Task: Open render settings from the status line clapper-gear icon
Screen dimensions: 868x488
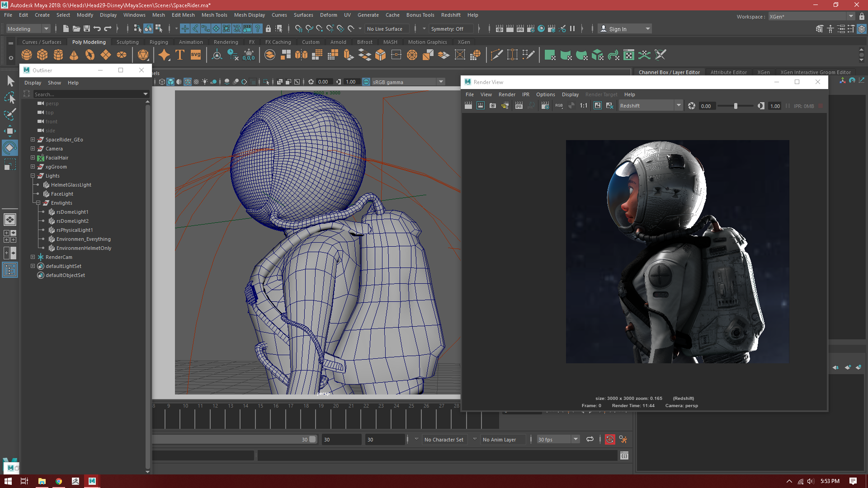Action: coord(531,29)
